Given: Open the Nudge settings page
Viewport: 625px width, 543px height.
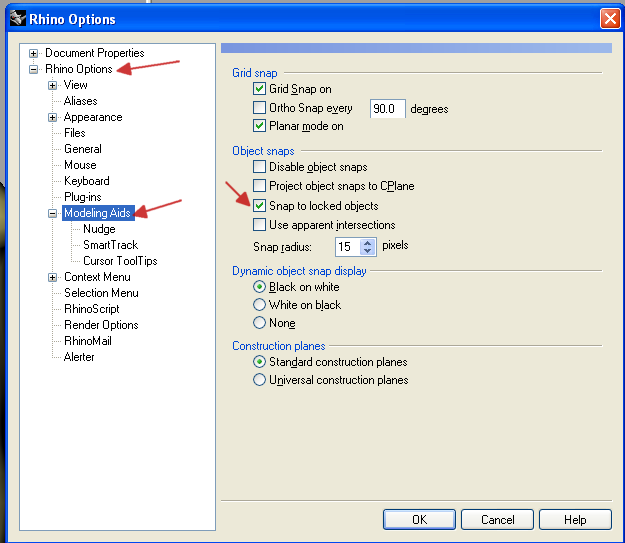Looking at the screenshot, I should (x=99, y=229).
